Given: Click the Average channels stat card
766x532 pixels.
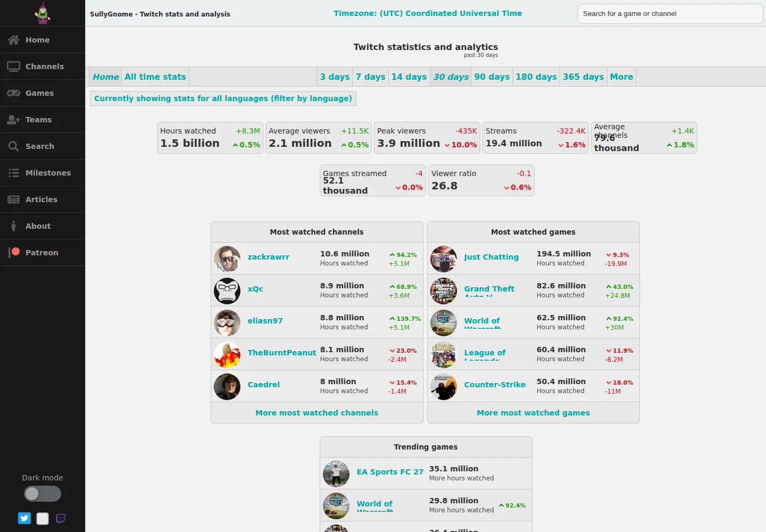Looking at the screenshot, I should (644, 138).
